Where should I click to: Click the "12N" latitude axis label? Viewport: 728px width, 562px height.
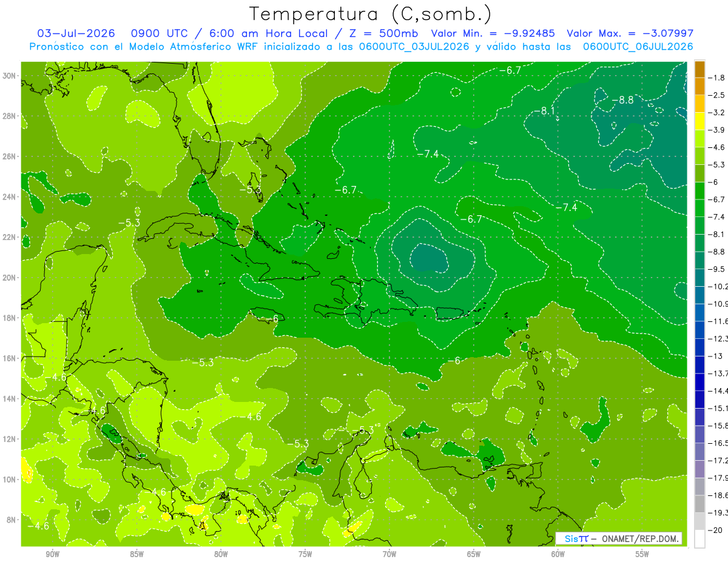10,439
